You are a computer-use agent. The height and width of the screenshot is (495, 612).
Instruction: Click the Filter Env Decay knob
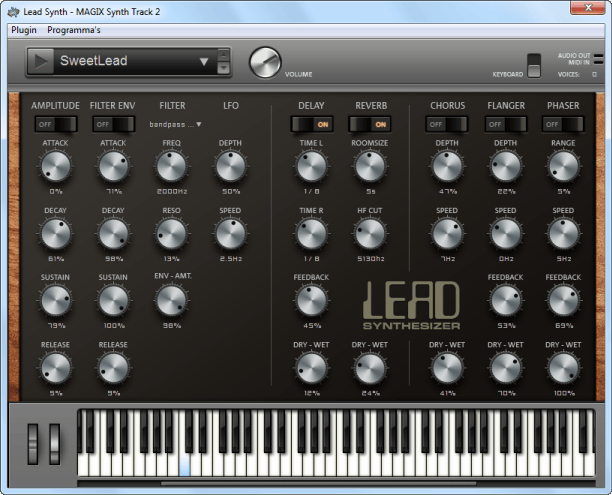[113, 233]
